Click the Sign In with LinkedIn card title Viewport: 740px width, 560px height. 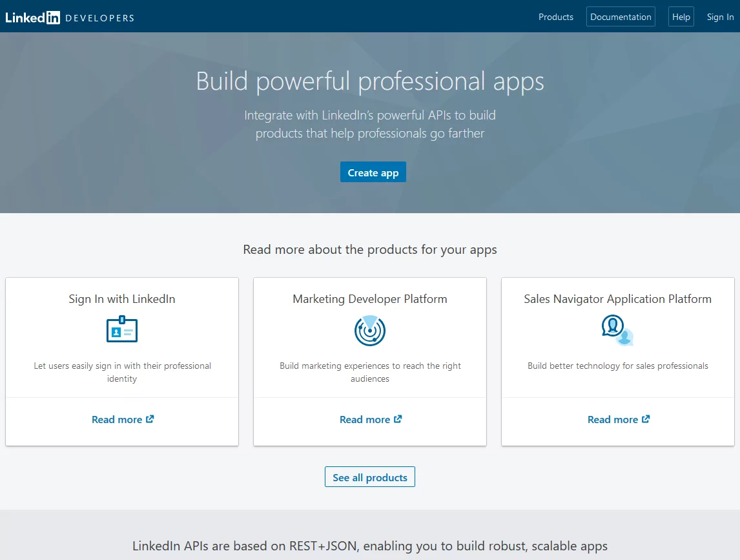(x=122, y=299)
